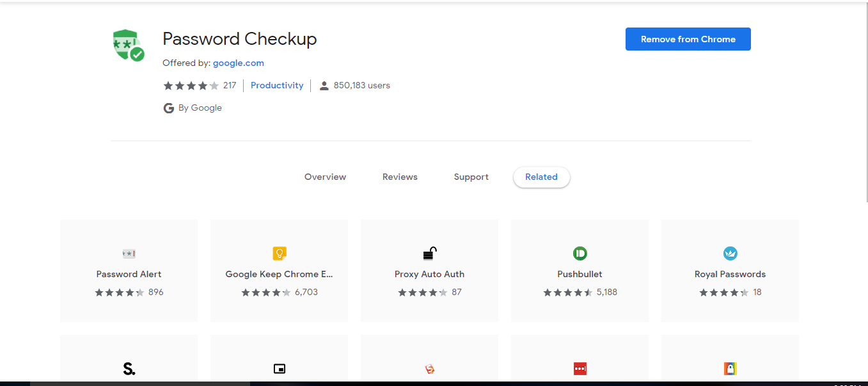The height and width of the screenshot is (386, 868).
Task: Open the Google Keep Chrome Extension title
Action: [x=280, y=274]
